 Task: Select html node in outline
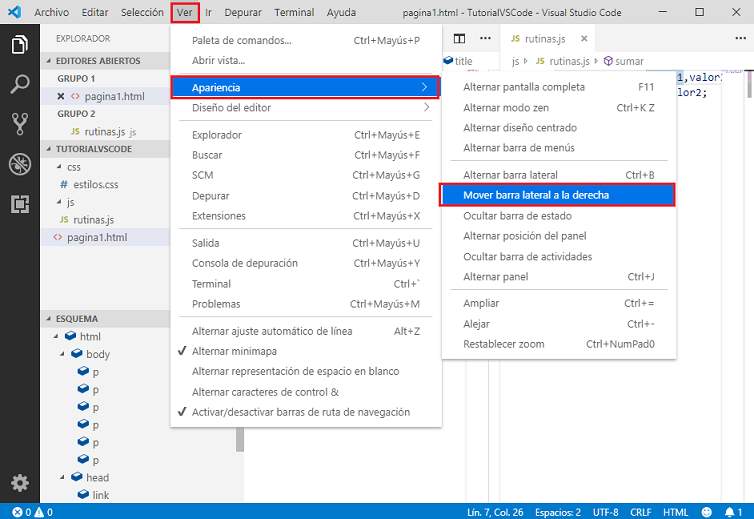pos(90,336)
